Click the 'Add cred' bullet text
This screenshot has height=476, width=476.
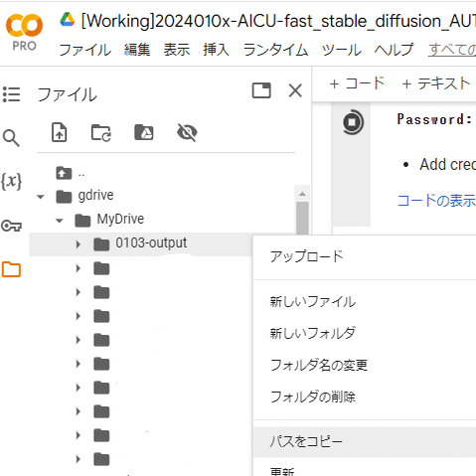coord(448,164)
